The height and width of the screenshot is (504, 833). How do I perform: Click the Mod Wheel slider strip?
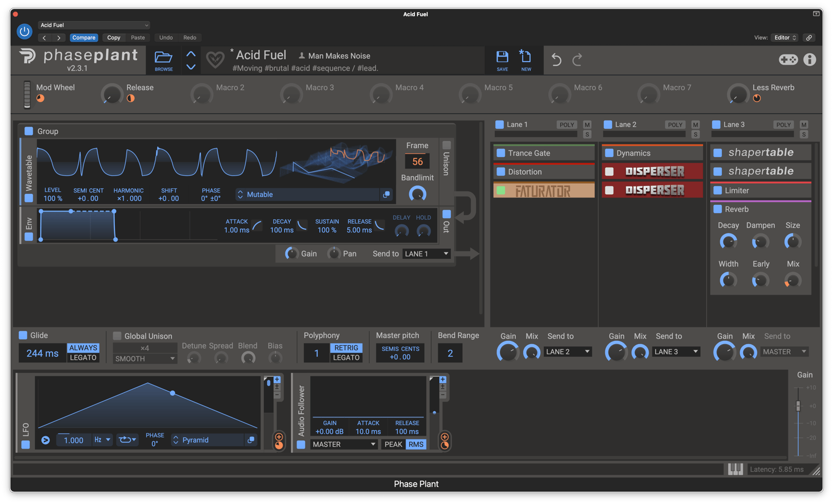click(x=27, y=94)
